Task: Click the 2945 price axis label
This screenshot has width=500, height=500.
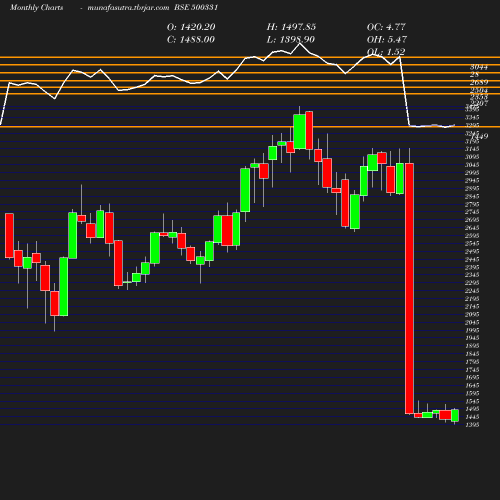Action: tap(472, 180)
